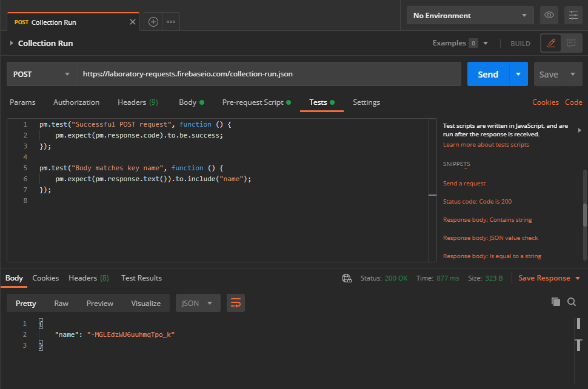This screenshot has height=389, width=588.
Task: Open a new request tab with plus icon
Action: tap(153, 22)
